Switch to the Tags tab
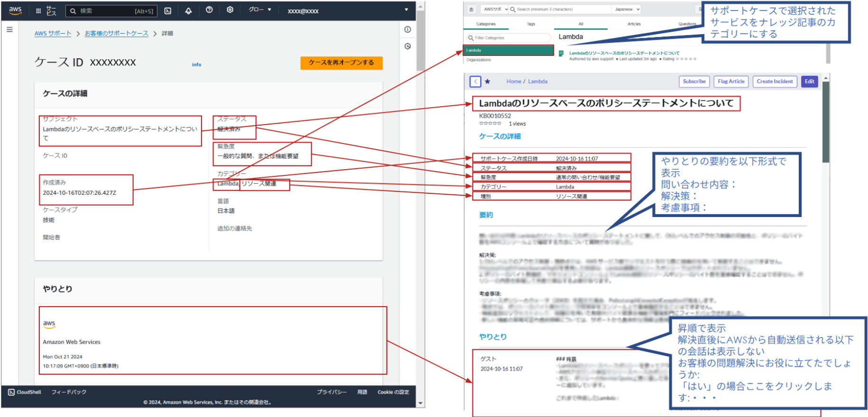Viewport: 868px width, 417px height. click(531, 24)
